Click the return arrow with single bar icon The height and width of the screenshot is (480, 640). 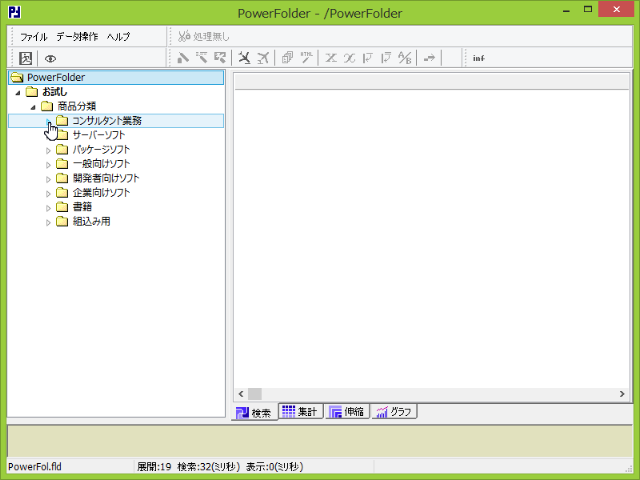[x=368, y=58]
